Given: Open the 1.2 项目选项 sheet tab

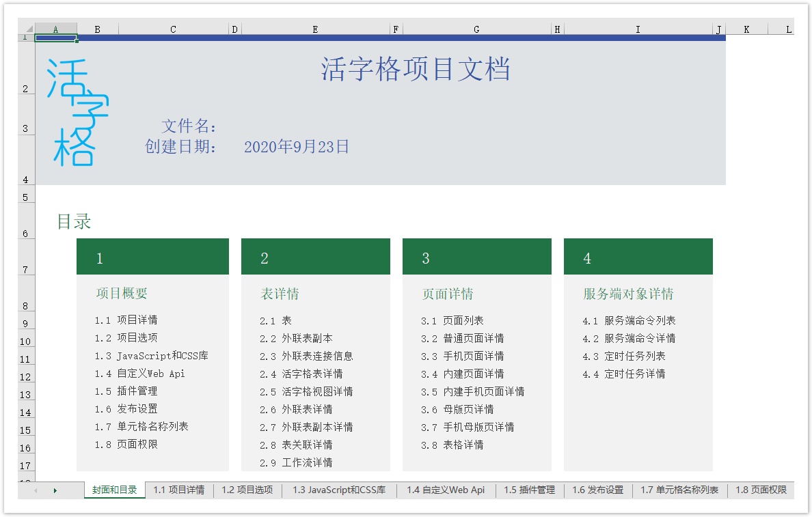Looking at the screenshot, I should pyautogui.click(x=247, y=490).
